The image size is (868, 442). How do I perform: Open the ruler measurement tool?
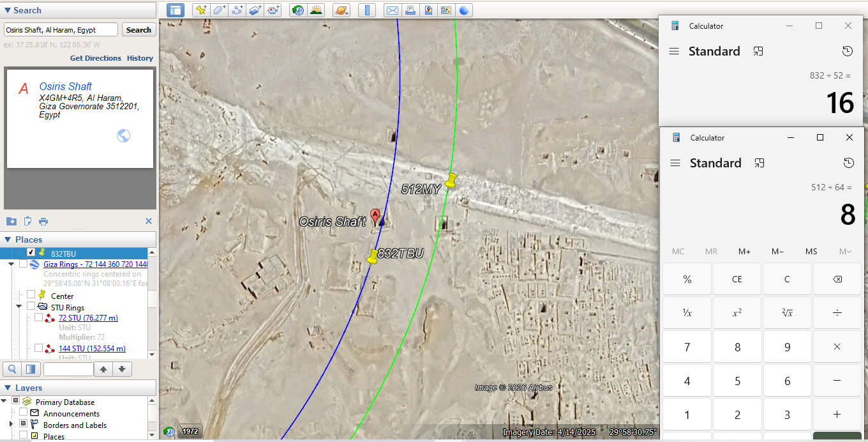click(367, 10)
